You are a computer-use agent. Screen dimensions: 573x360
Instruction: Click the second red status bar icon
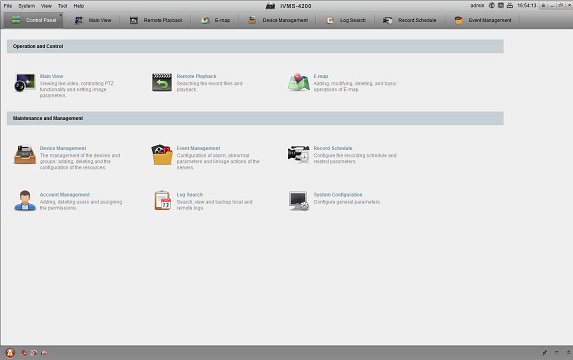pyautogui.click(x=23, y=353)
